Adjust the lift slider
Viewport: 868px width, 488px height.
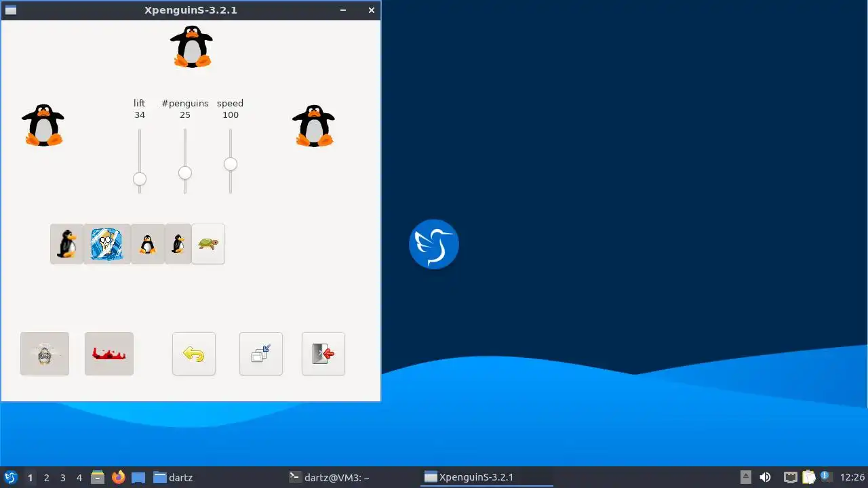[x=140, y=179]
